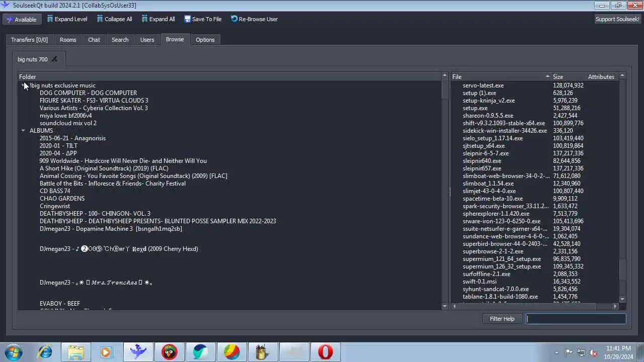Select file swift-0.1.msi
Image resolution: width=644 pixels, height=362 pixels.
tap(479, 282)
